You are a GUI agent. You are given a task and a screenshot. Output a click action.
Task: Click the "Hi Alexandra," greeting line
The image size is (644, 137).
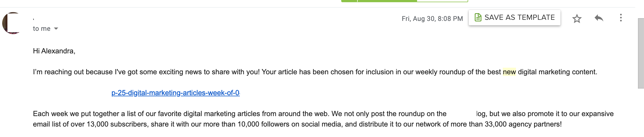pos(54,51)
